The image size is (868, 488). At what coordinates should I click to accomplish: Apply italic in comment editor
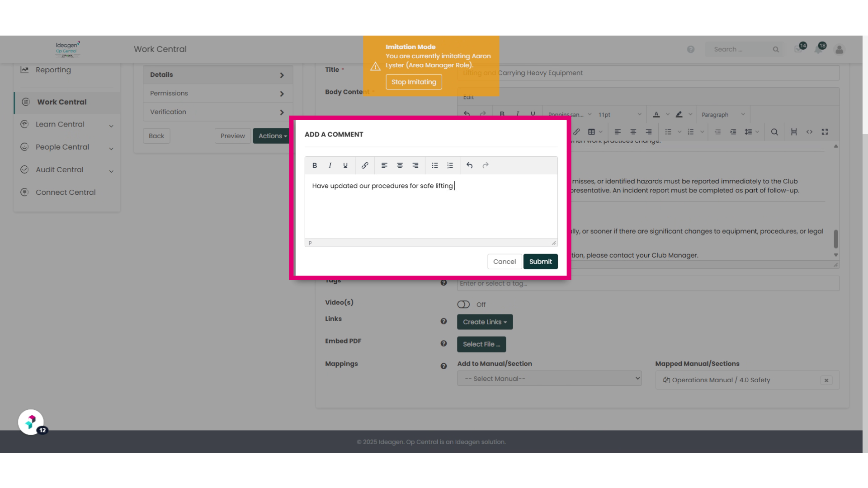[330, 165]
